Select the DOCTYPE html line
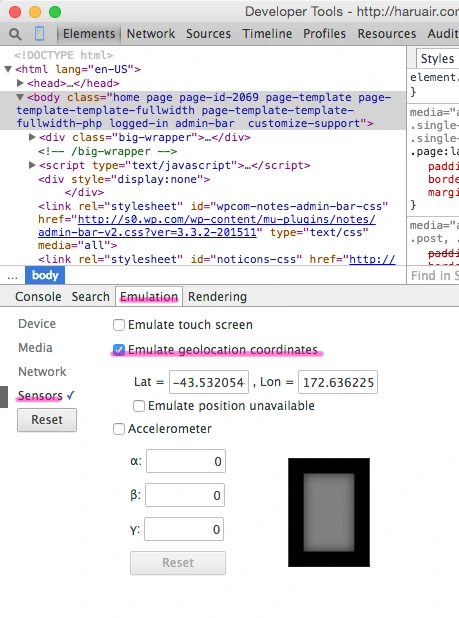Viewport: 459px width, 618px height. [63, 55]
